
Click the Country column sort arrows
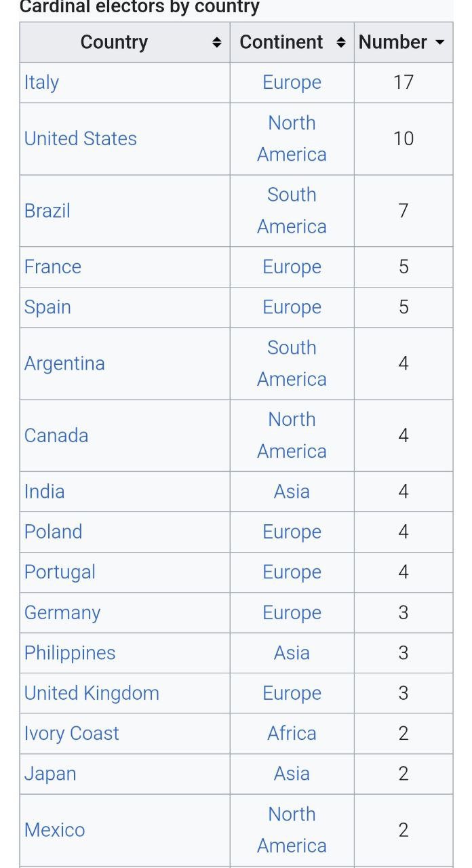pyautogui.click(x=216, y=43)
